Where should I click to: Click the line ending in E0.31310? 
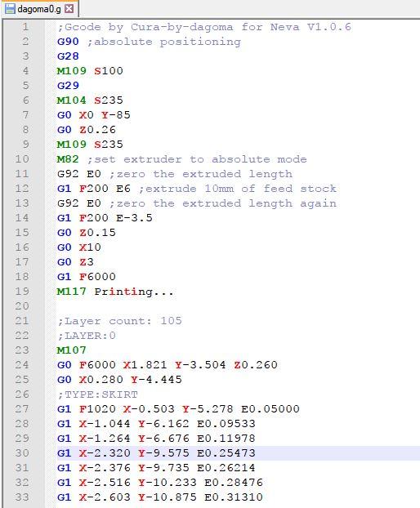coord(160,497)
